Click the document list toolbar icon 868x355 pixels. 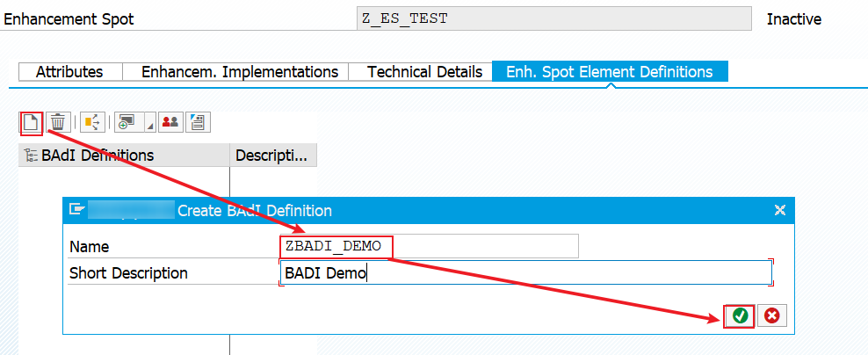pos(199,122)
